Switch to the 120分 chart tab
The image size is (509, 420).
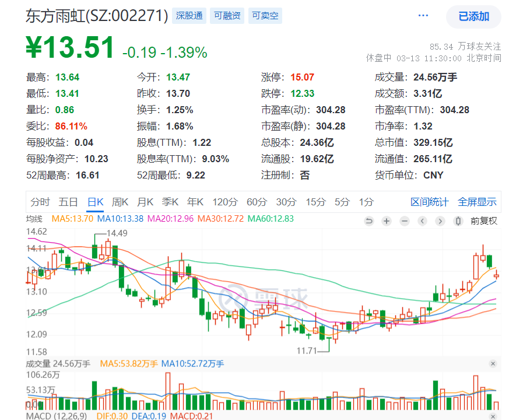pyautogui.click(x=225, y=202)
